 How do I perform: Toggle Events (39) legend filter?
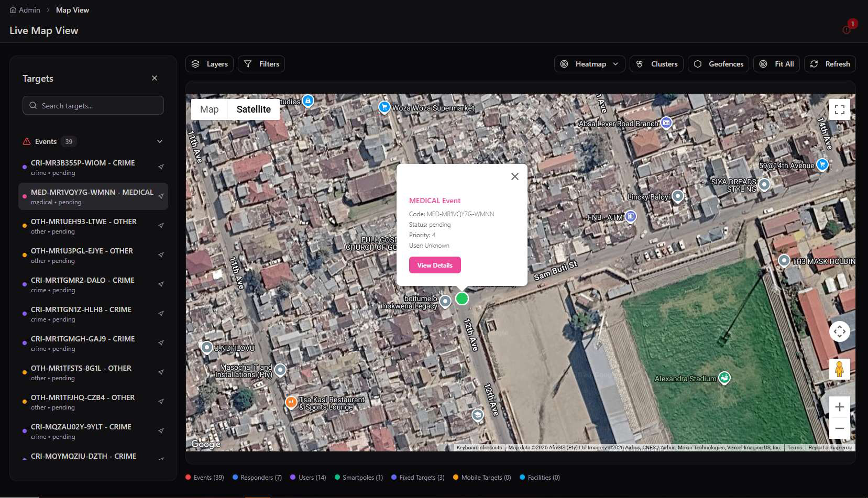[205, 478]
